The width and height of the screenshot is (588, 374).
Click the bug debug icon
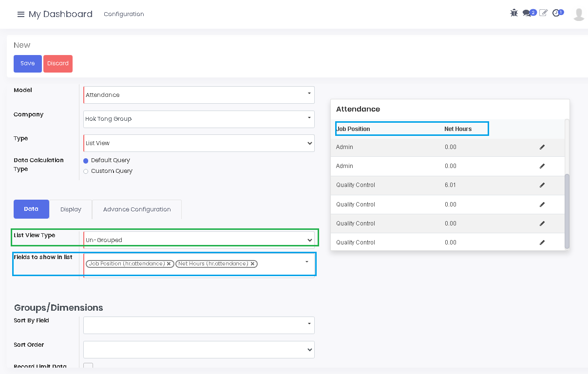tap(514, 13)
